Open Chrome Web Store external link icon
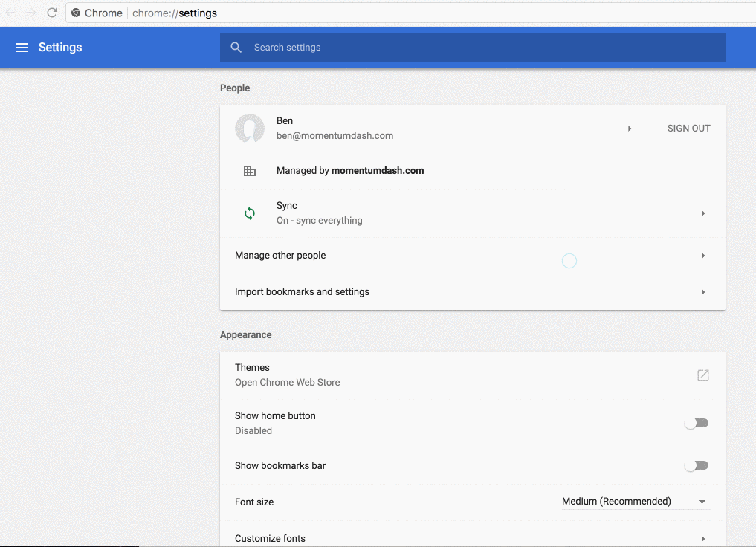Screen dimensions: 756x547 coord(703,375)
